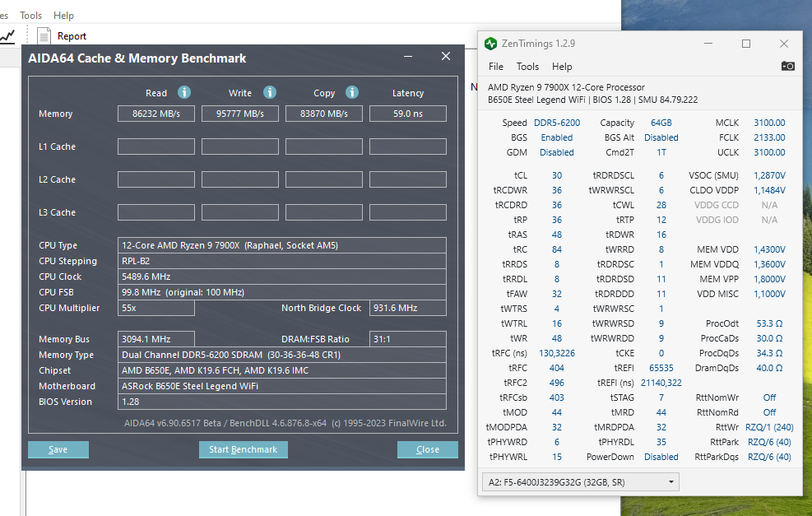Click the DramDqDs value 40.0 Ω
The width and height of the screenshot is (812, 516).
click(769, 368)
